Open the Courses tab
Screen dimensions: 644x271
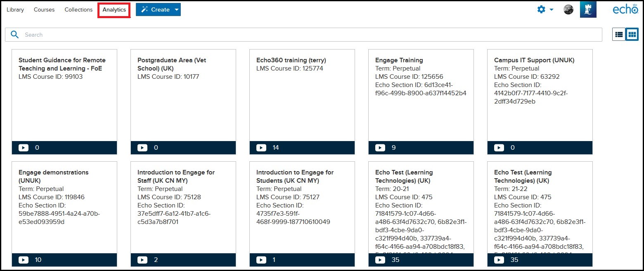click(44, 9)
